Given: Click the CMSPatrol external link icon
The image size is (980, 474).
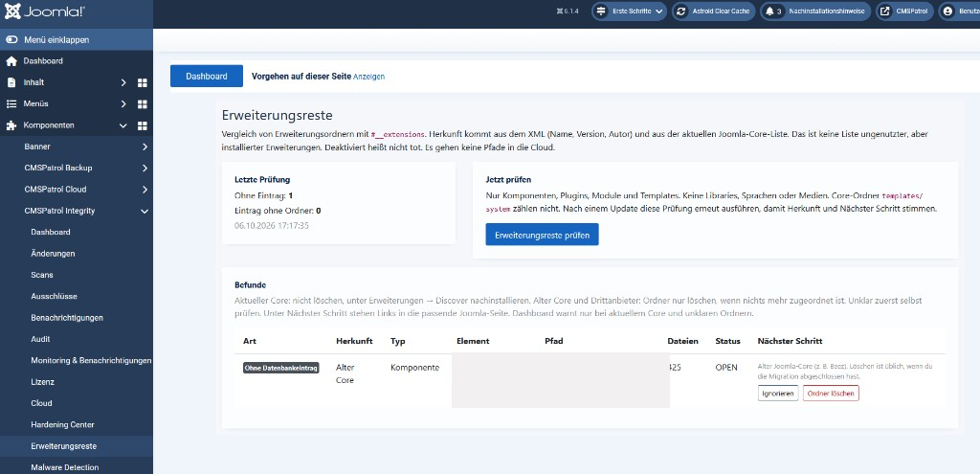Looking at the screenshot, I should [x=885, y=11].
